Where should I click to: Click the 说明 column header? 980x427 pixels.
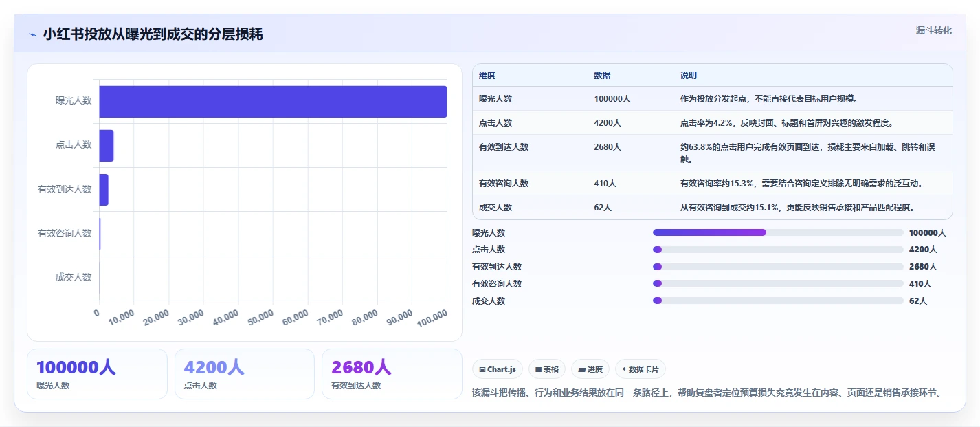pyautogui.click(x=689, y=75)
